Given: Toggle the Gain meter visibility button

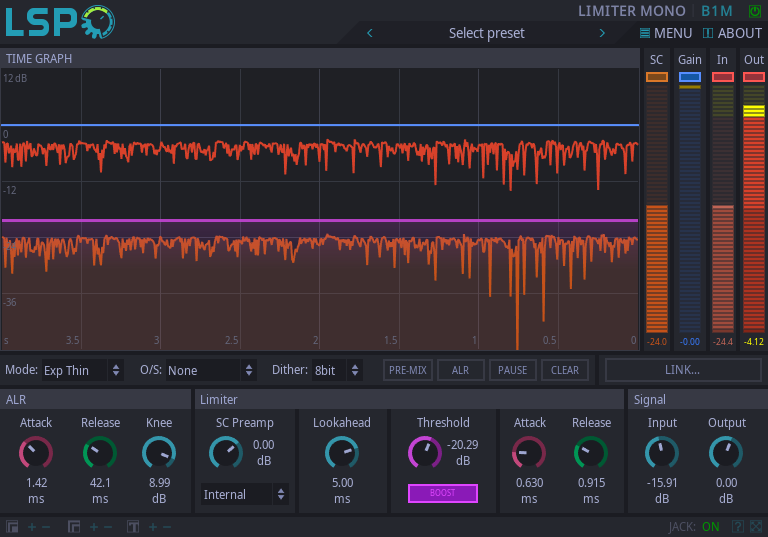Looking at the screenshot, I should 689,77.
